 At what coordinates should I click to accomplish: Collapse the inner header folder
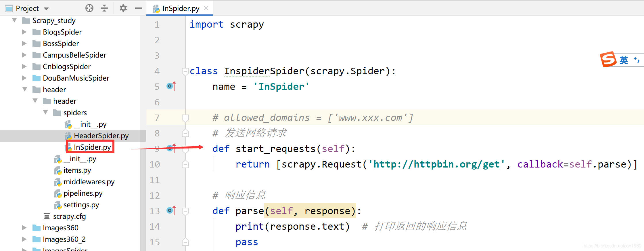(35, 101)
